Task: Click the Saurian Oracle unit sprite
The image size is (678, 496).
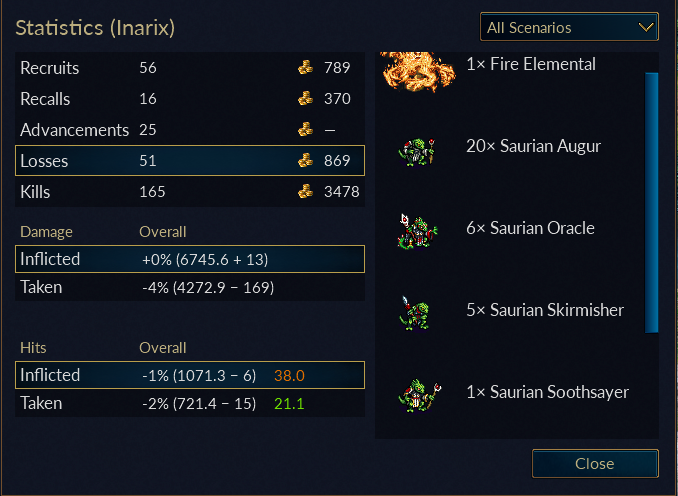Action: click(417, 232)
